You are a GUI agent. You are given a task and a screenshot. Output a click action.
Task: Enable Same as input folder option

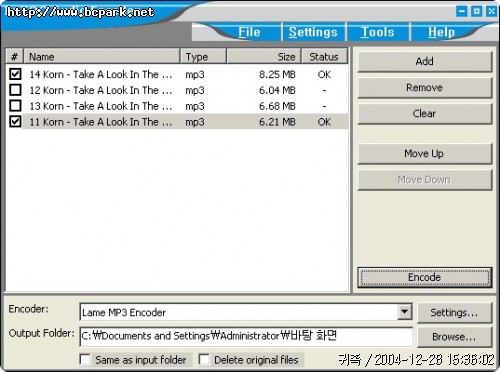pos(85,360)
